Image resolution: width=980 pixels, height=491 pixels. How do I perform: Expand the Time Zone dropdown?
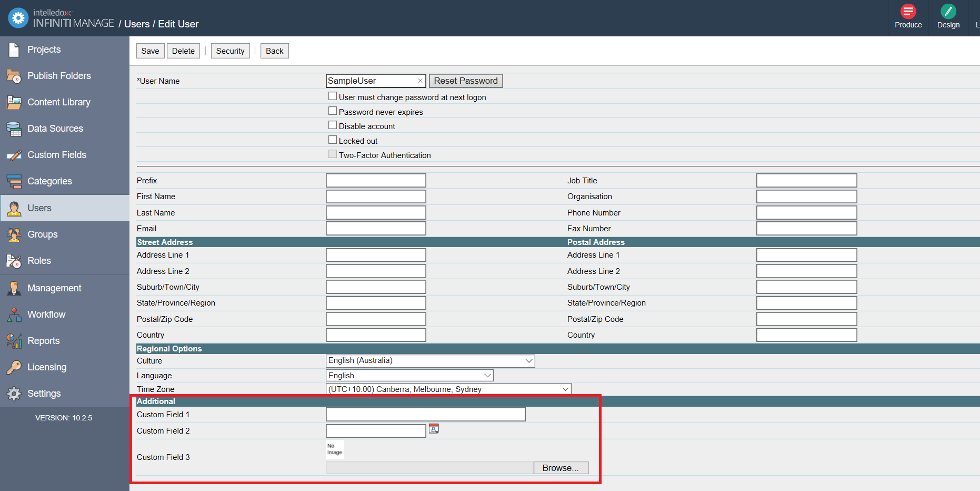coord(448,389)
